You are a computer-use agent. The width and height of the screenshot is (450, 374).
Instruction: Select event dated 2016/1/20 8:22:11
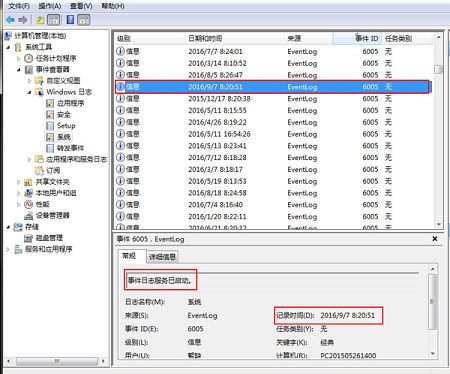(274, 217)
